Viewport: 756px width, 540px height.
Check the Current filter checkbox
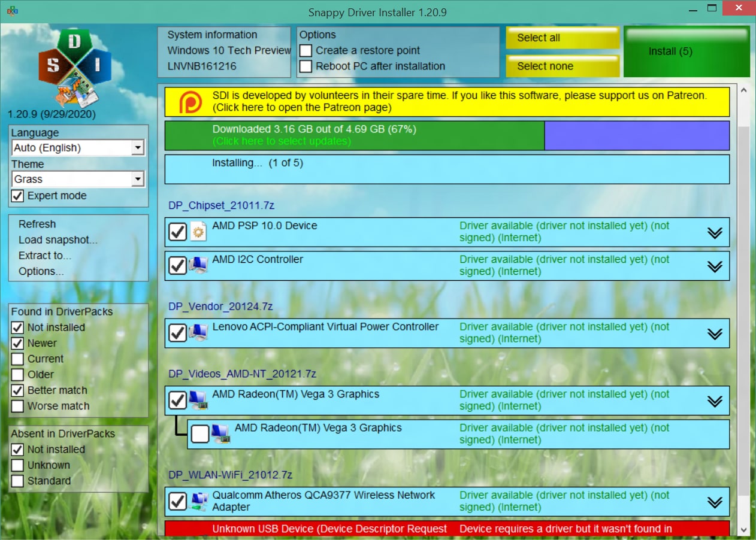click(18, 359)
